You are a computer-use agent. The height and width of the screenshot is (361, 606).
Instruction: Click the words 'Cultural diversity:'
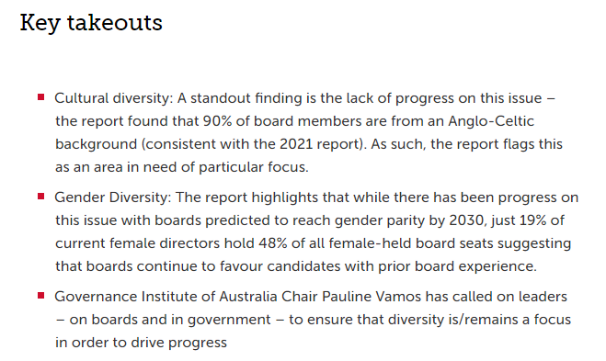(114, 99)
